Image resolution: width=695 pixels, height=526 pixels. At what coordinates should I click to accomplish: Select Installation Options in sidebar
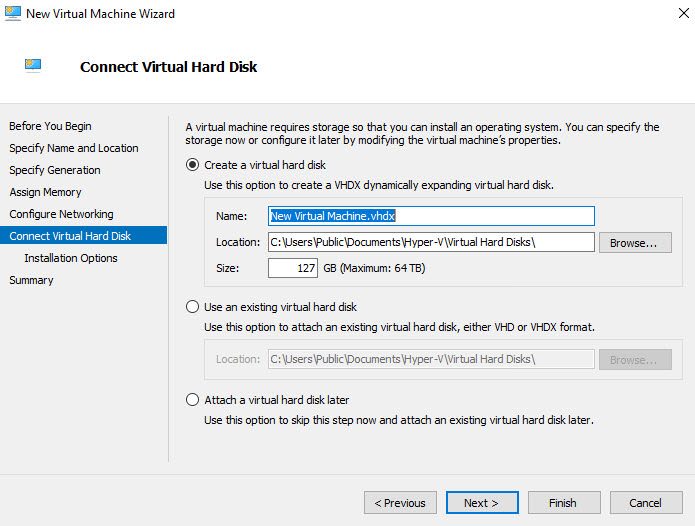point(70,258)
